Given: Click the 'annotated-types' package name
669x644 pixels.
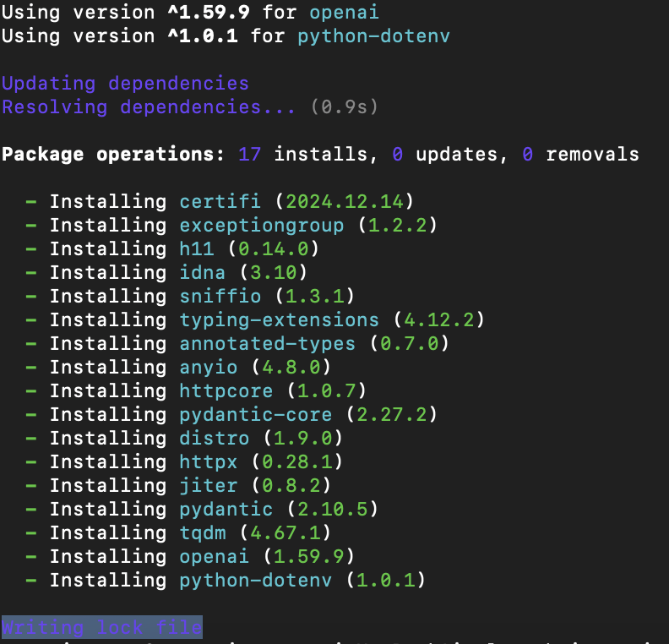Looking at the screenshot, I should [x=267, y=344].
